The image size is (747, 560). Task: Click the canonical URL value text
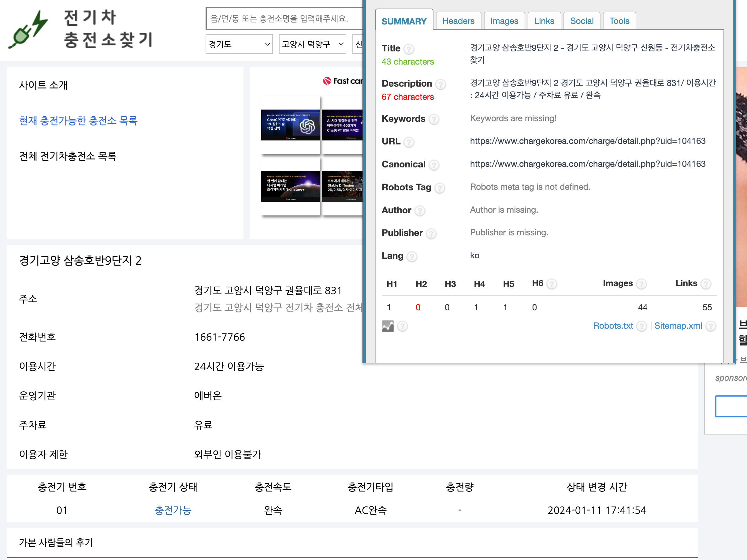(588, 164)
